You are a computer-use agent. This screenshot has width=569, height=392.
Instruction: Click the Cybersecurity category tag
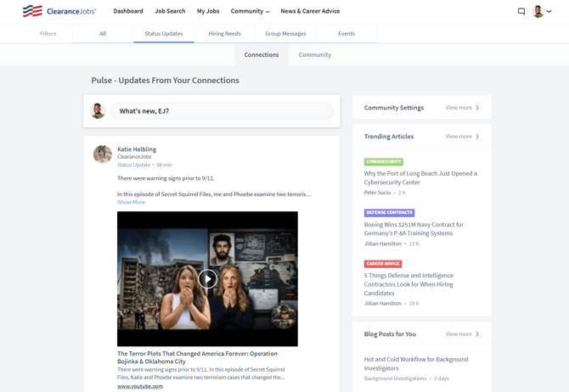click(x=384, y=162)
